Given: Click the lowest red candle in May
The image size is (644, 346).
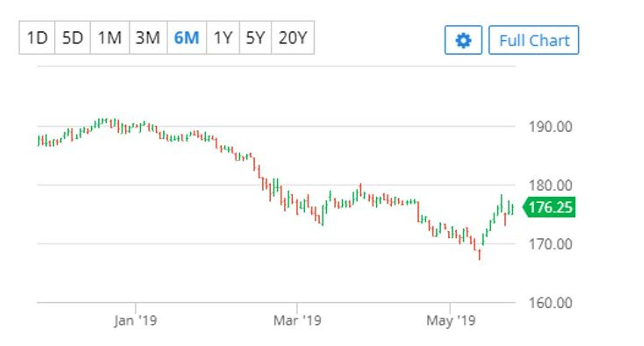Looking at the screenshot, I should (x=480, y=255).
